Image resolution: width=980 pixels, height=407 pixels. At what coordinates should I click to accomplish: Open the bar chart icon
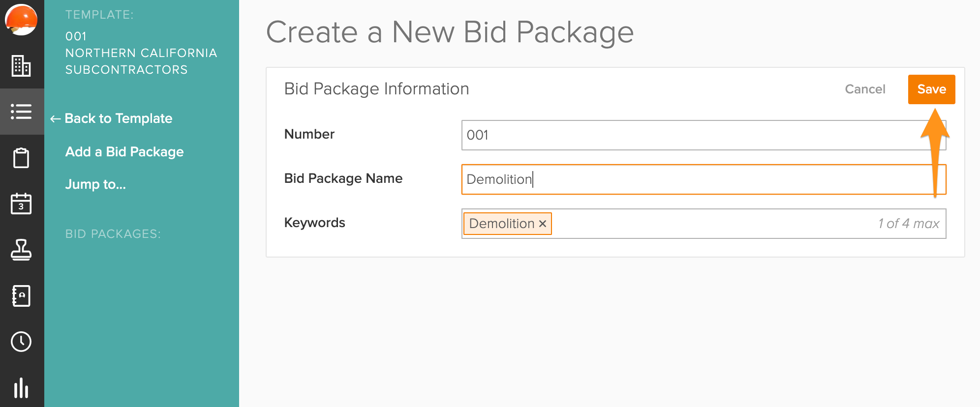pyautogui.click(x=21, y=388)
